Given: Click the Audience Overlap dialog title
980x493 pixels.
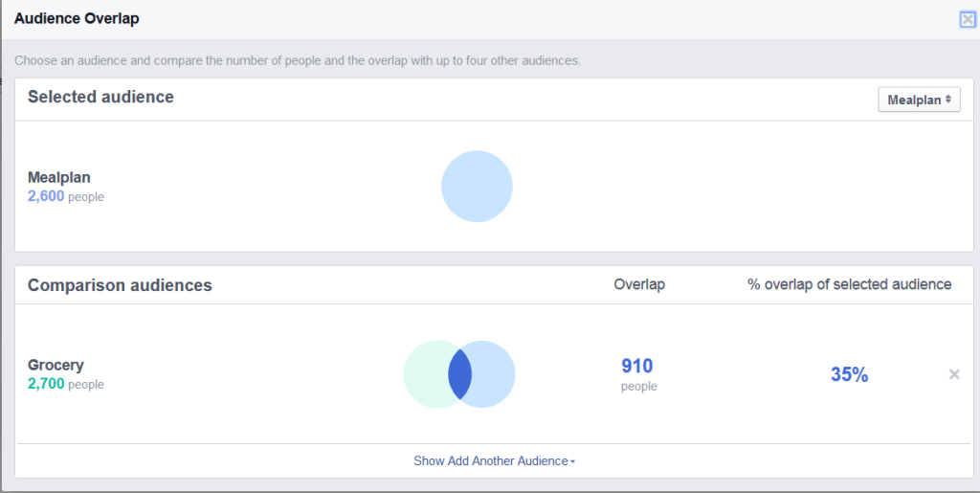Looking at the screenshot, I should (77, 19).
